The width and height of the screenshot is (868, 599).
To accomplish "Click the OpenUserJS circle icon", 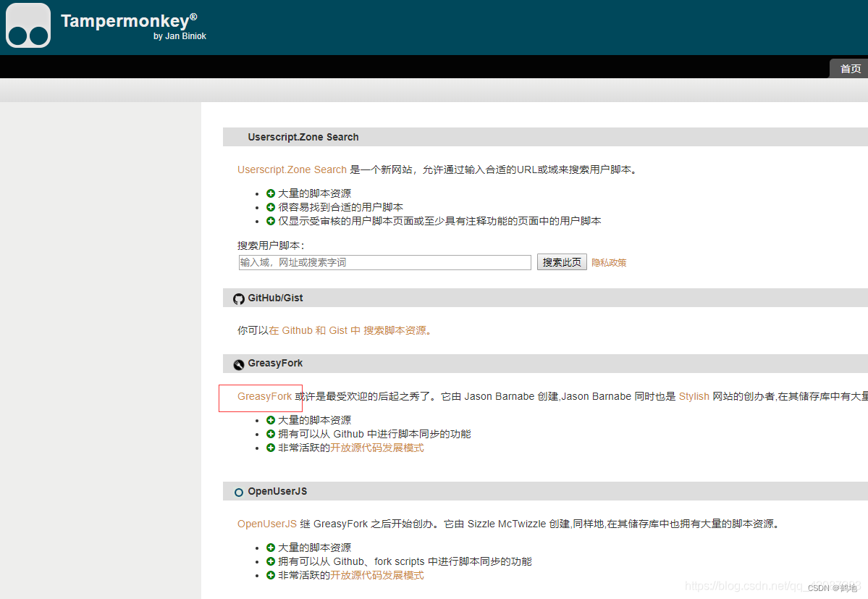I will pos(239,492).
